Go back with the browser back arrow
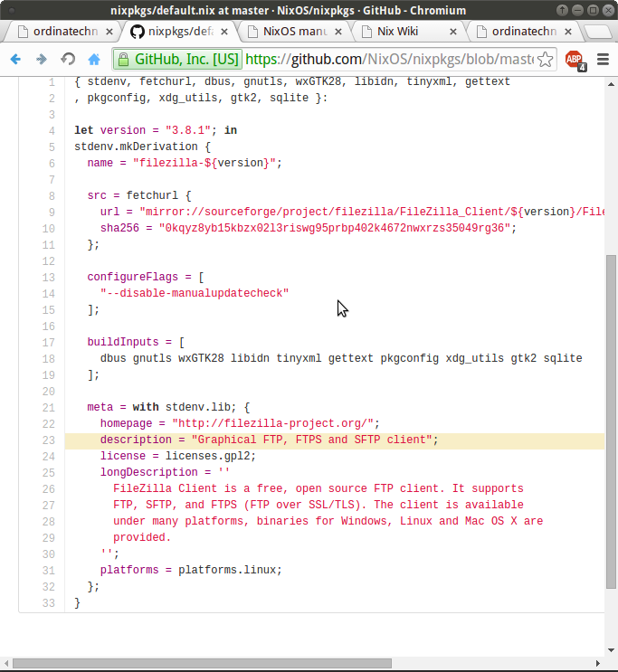This screenshot has width=618, height=672. tap(15, 59)
